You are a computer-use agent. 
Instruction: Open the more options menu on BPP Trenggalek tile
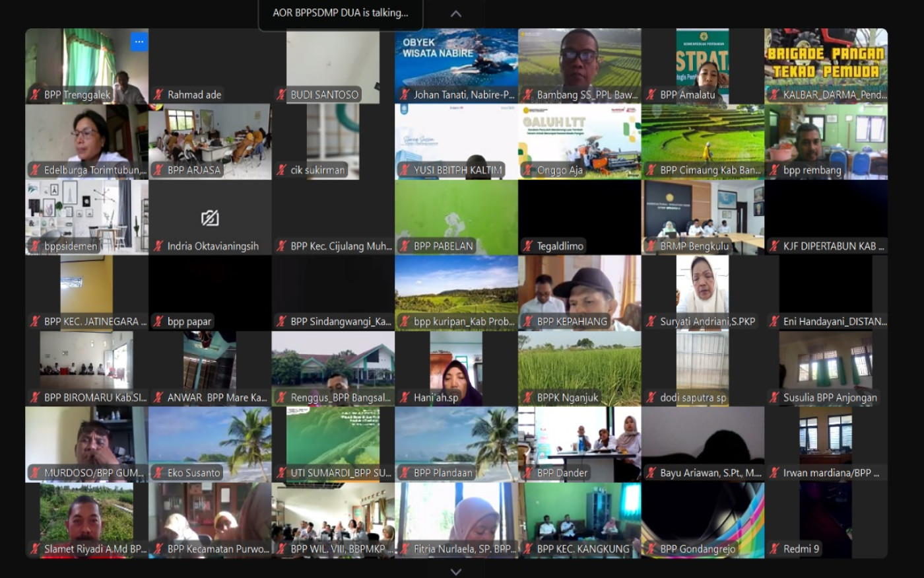click(139, 42)
